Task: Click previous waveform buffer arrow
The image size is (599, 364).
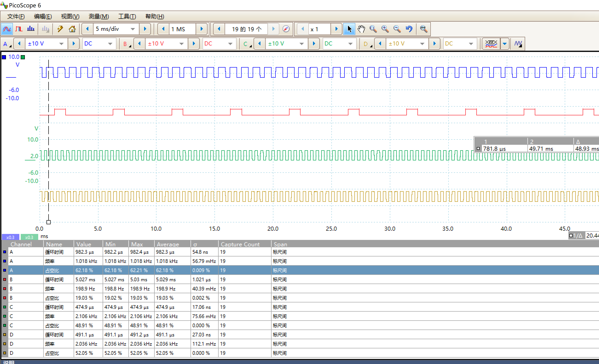Action: point(219,29)
